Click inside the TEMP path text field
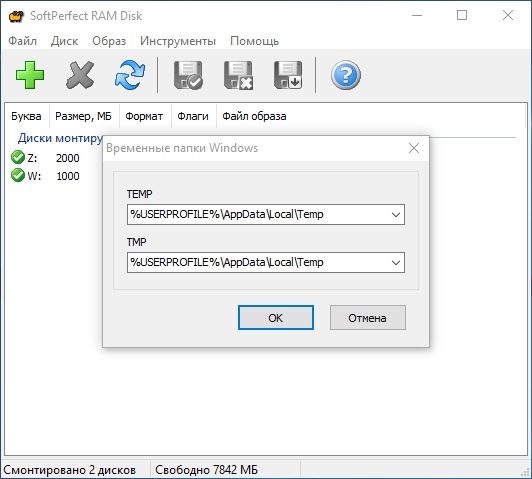Screen dimensions: 532x479 point(266,214)
